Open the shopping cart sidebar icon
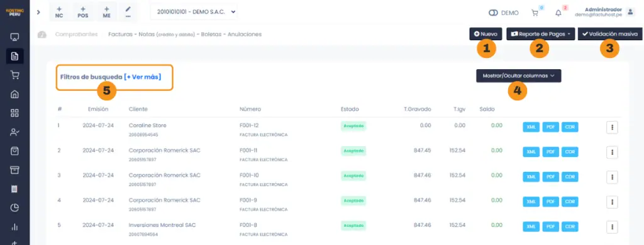 click(14, 75)
